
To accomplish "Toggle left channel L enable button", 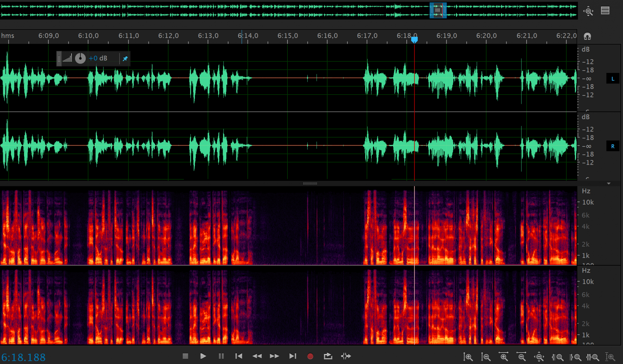I will coord(613,79).
